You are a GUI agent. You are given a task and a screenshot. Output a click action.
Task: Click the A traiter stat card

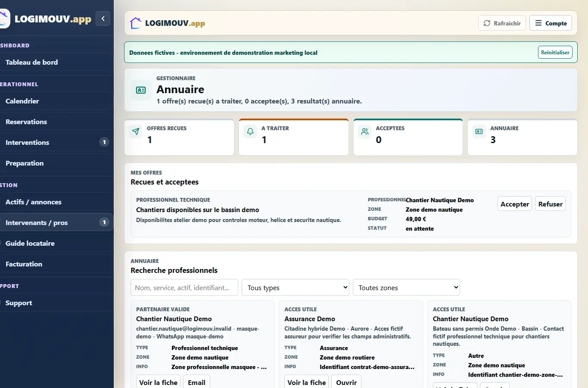pos(294,137)
